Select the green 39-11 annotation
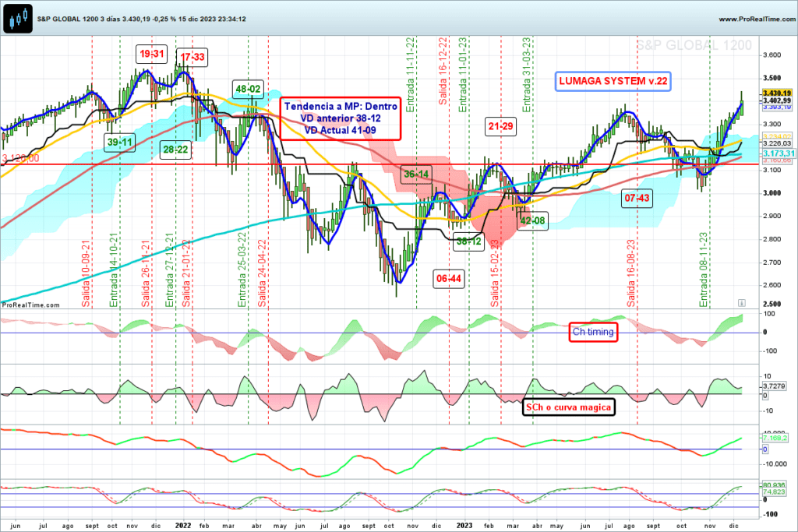The width and height of the screenshot is (798, 532). pos(120,143)
